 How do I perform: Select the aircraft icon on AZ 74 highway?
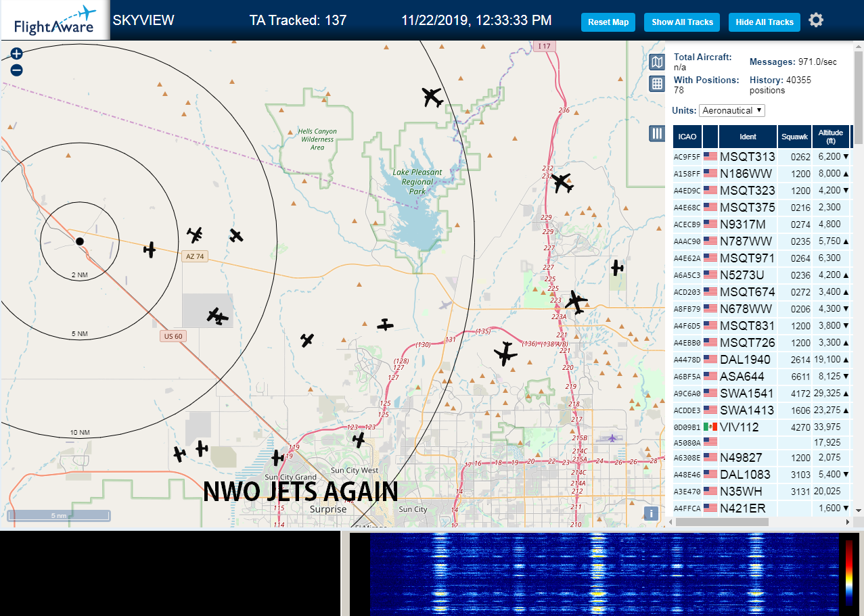pyautogui.click(x=150, y=250)
